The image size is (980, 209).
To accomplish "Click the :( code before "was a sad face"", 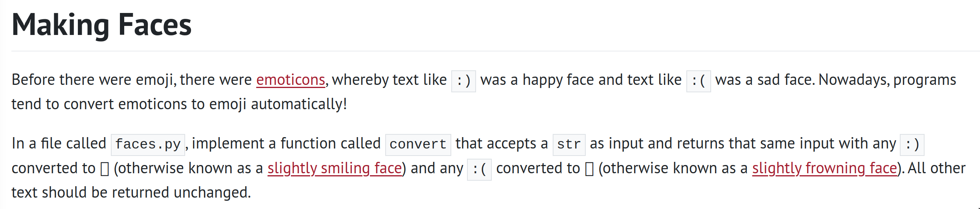I will (698, 81).
